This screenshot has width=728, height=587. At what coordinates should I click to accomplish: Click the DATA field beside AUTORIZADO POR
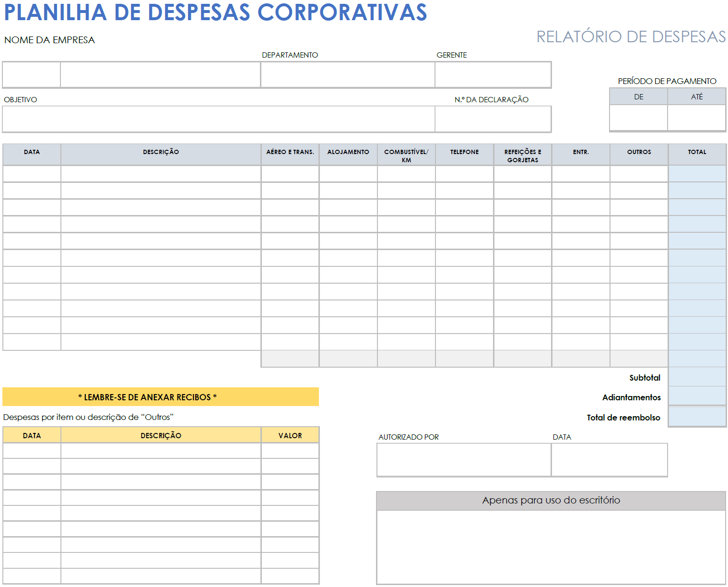click(x=610, y=460)
